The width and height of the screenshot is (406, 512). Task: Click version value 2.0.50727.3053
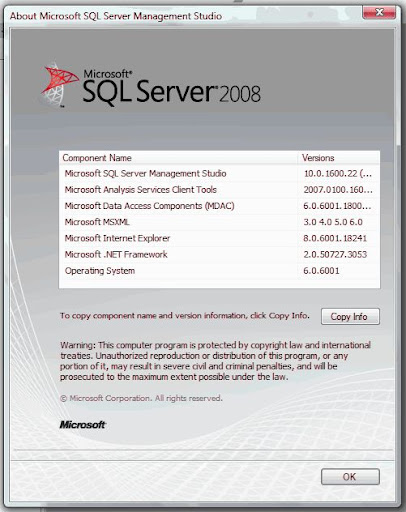point(335,254)
